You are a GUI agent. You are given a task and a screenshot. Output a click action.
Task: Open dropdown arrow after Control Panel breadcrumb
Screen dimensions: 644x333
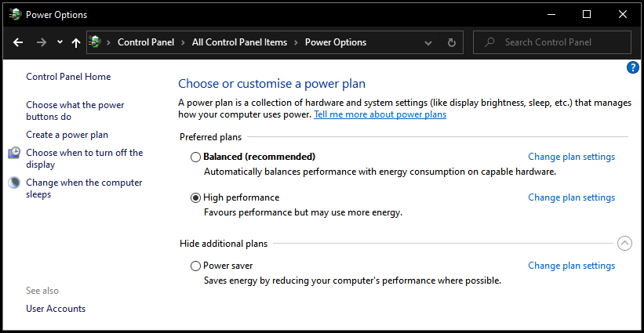pos(184,42)
